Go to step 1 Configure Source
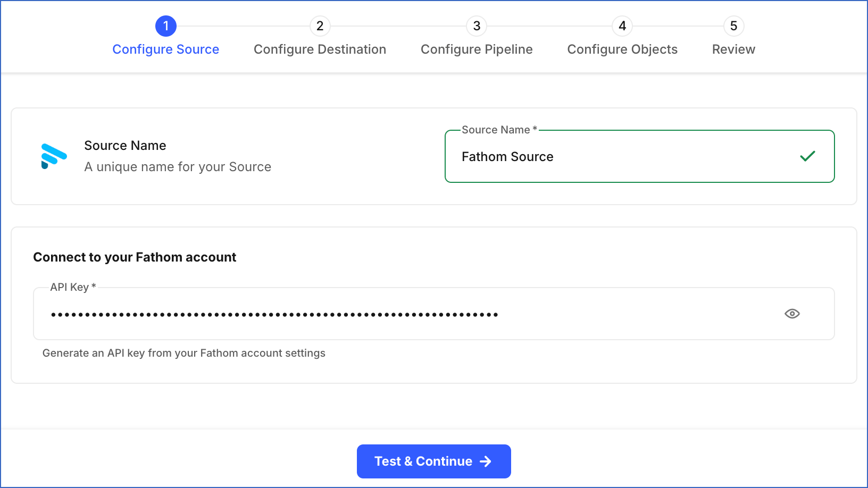This screenshot has height=488, width=868. [x=166, y=36]
